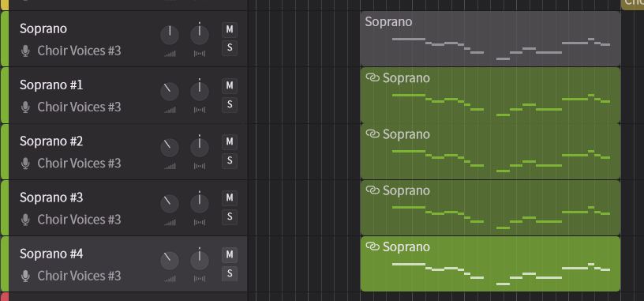Click link icon on Soprano #1 clip
This screenshot has width=644, height=301.
pyautogui.click(x=373, y=77)
